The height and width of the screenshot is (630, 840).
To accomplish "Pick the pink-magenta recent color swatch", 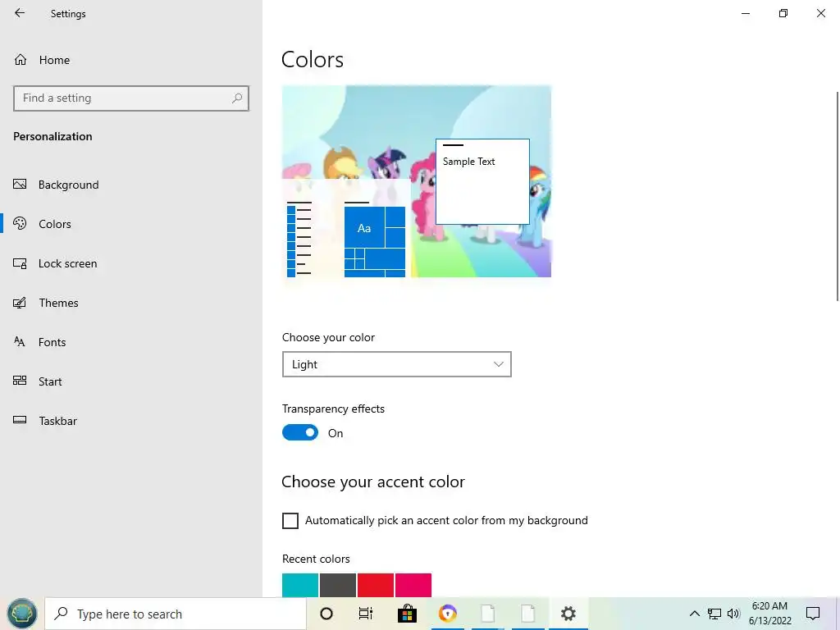I will tap(413, 585).
